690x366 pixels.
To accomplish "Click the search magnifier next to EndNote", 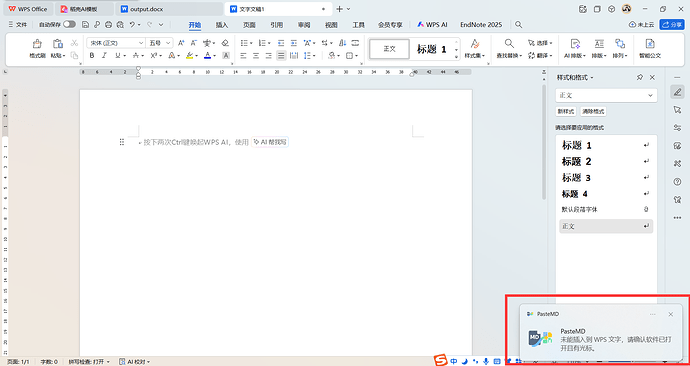I will tap(519, 25).
